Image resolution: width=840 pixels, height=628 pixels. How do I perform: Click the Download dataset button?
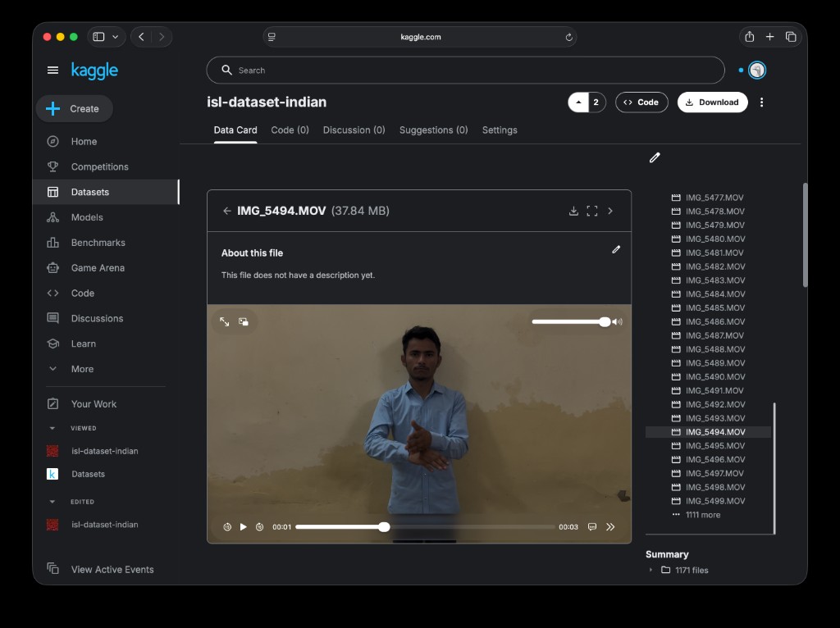pos(713,102)
